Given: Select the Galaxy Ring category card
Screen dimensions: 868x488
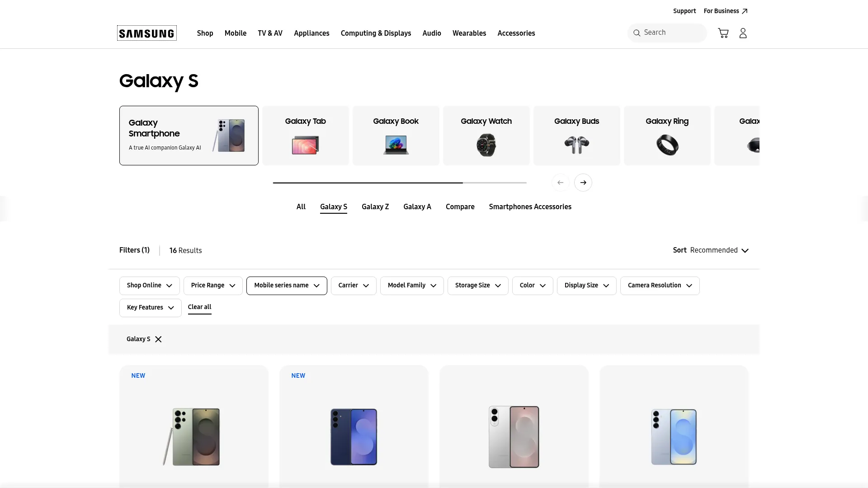Looking at the screenshot, I should click(x=667, y=136).
